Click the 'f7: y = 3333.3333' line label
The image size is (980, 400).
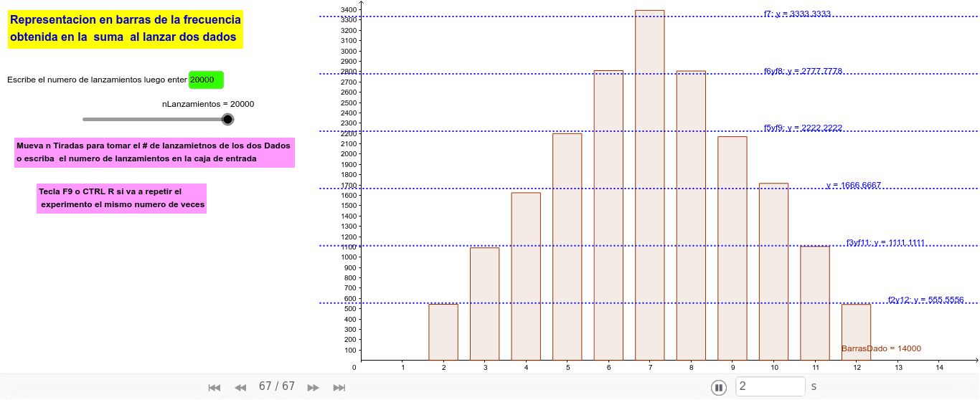(x=797, y=14)
